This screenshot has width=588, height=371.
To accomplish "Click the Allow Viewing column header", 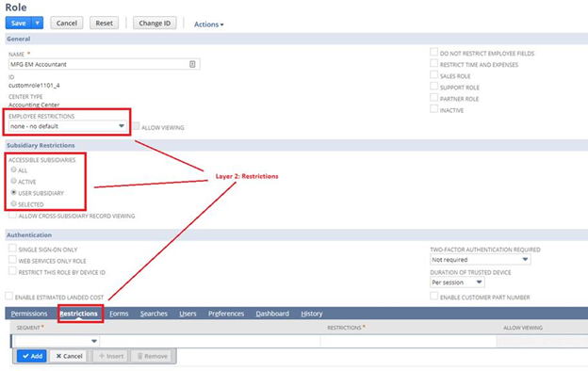I will (x=523, y=328).
